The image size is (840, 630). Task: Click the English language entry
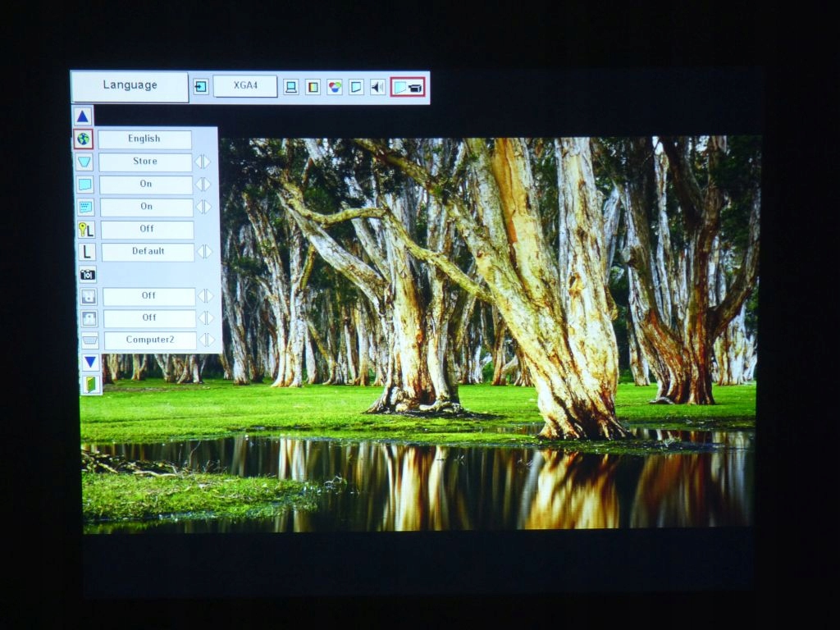pos(145,139)
